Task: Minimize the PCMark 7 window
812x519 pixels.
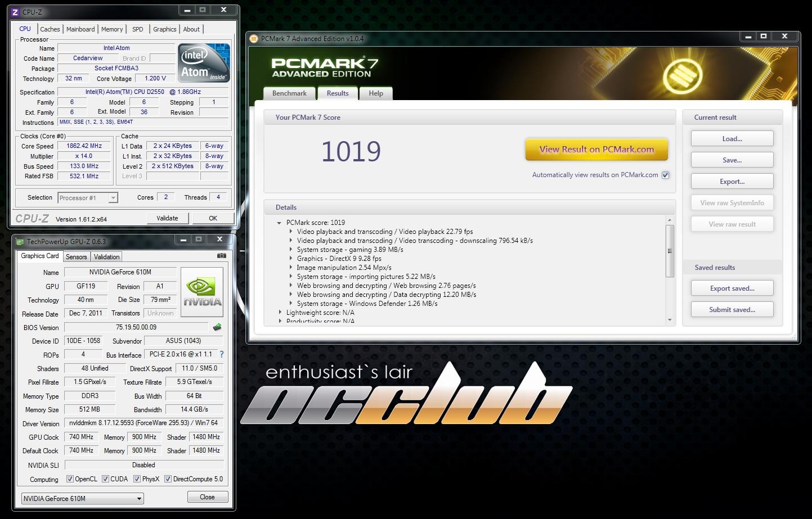Action: (x=748, y=37)
